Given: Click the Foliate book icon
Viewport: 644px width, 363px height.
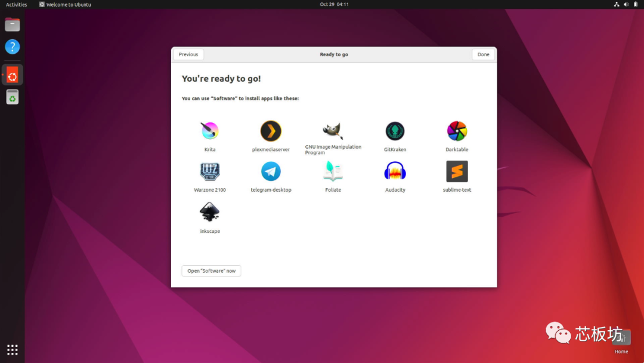Looking at the screenshot, I should [x=333, y=171].
